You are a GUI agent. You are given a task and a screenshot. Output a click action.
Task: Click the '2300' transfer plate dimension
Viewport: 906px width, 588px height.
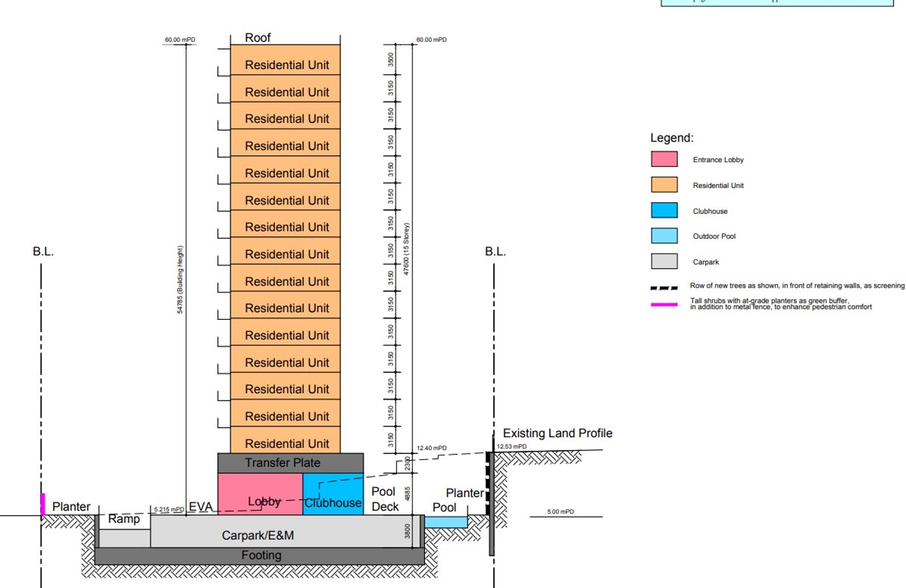(x=407, y=463)
